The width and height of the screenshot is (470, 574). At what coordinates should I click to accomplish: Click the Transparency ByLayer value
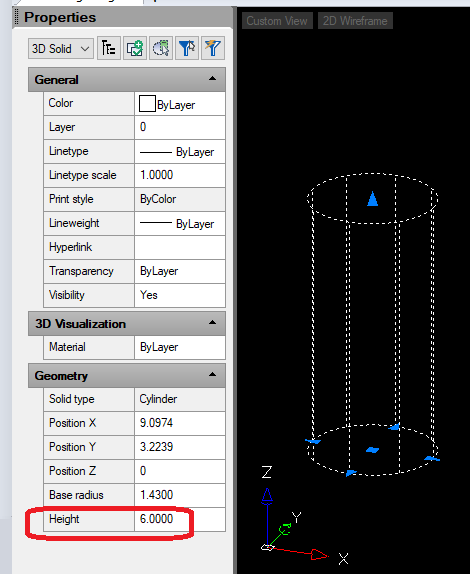click(x=180, y=271)
